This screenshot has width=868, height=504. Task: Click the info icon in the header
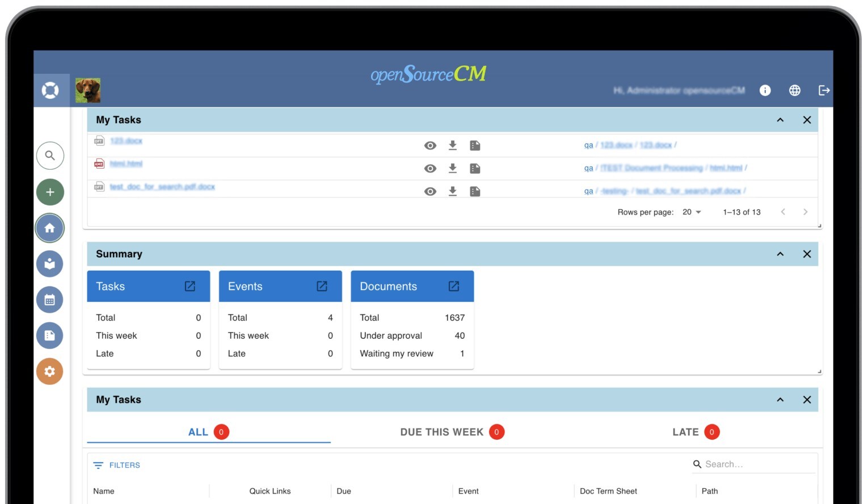(765, 90)
